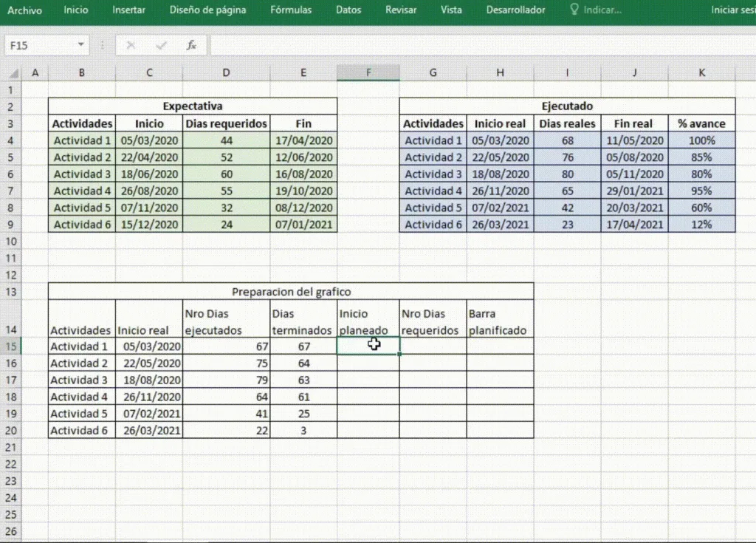The width and height of the screenshot is (756, 543).
Task: Select column K header
Action: tap(701, 73)
